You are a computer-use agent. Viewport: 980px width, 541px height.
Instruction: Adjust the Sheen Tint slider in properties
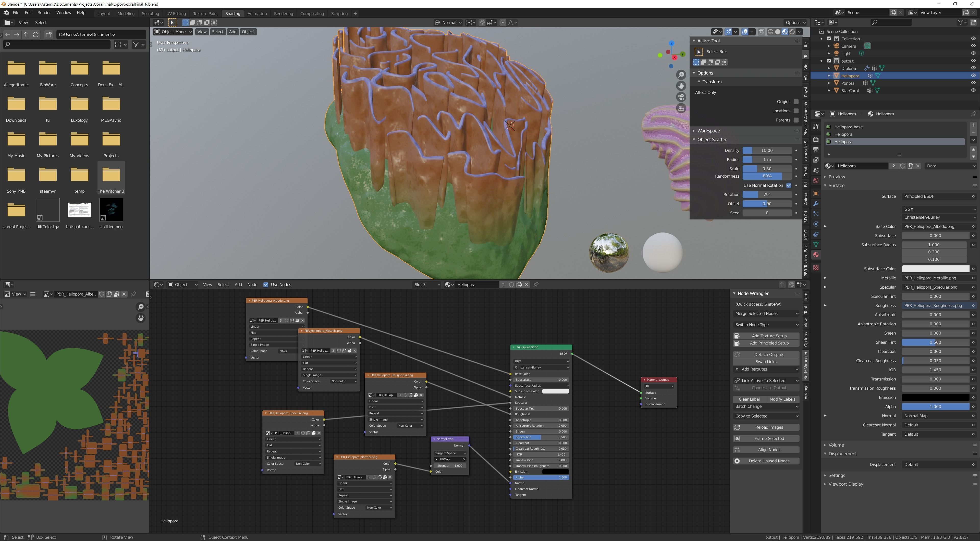(936, 342)
